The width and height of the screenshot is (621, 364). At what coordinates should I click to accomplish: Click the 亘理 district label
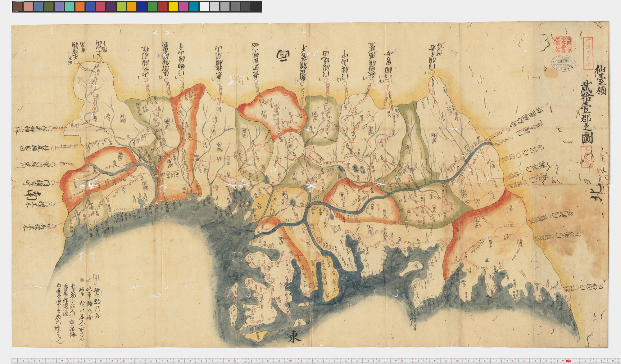(145, 185)
